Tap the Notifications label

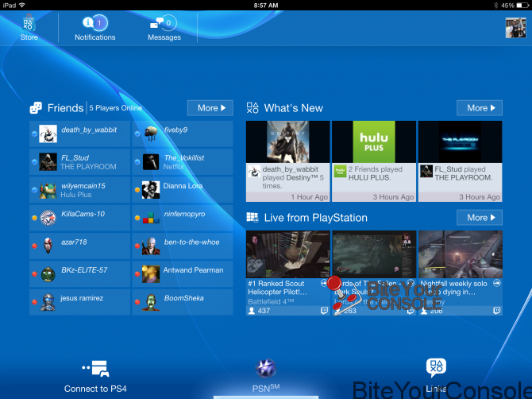95,37
